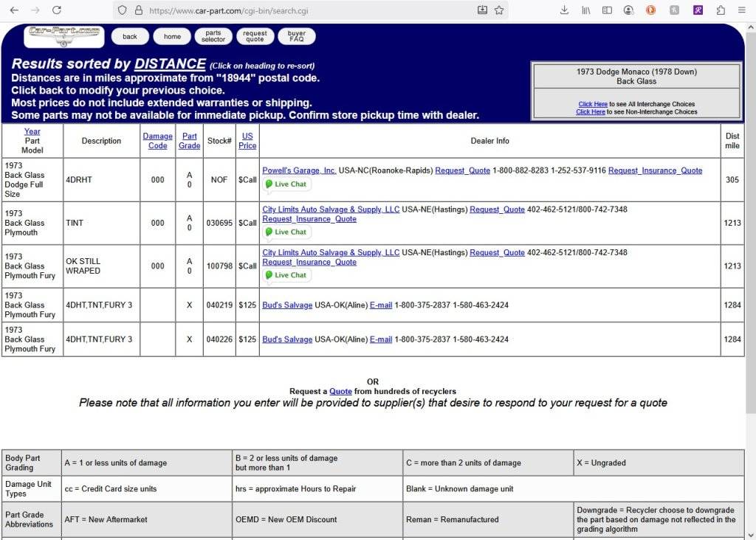Open Bud's Salvage dealer link for stock 040219
This screenshot has height=540, width=756.
coord(287,305)
